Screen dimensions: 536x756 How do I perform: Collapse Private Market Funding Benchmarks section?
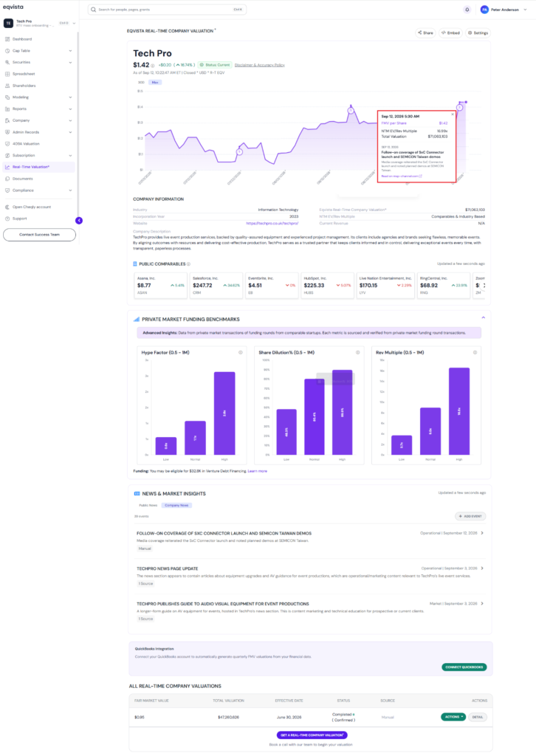[483, 317]
